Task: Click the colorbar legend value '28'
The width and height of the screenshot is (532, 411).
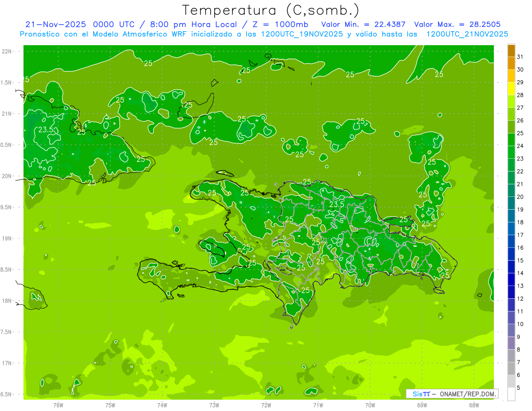Action: click(520, 95)
